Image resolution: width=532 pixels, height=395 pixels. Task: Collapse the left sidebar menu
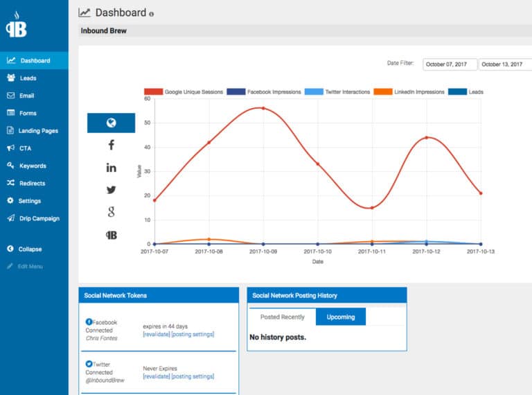[30, 249]
